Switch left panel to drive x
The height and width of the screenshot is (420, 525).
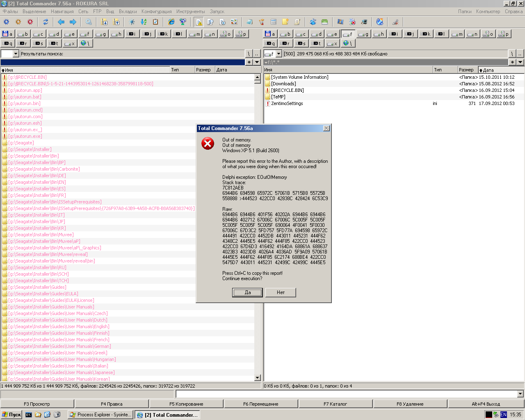tap(70, 43)
